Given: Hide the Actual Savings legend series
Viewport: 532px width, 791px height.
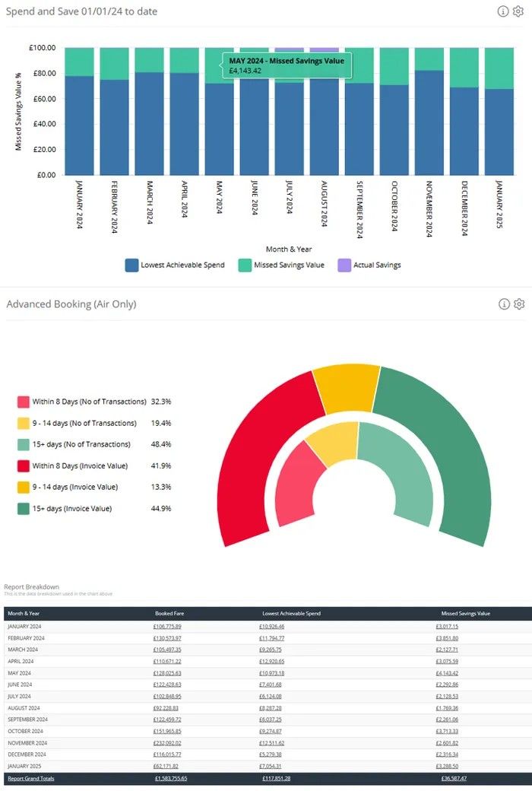Looking at the screenshot, I should coord(370,265).
